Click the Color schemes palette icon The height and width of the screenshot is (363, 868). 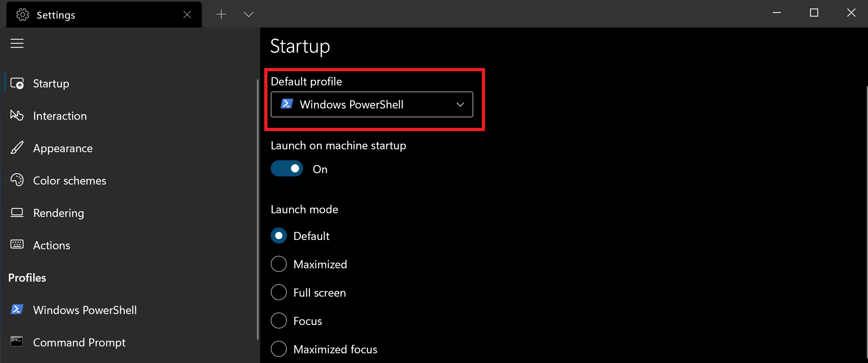click(17, 180)
